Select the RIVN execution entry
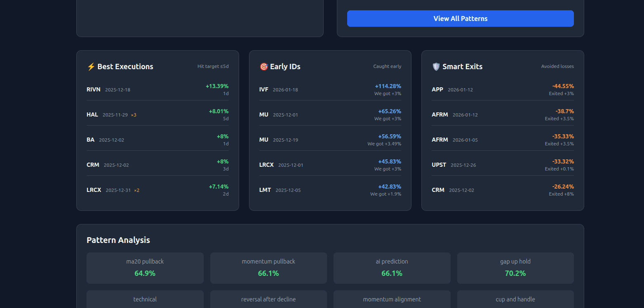Screen dimensions: 644x308 pyautogui.click(x=157, y=89)
